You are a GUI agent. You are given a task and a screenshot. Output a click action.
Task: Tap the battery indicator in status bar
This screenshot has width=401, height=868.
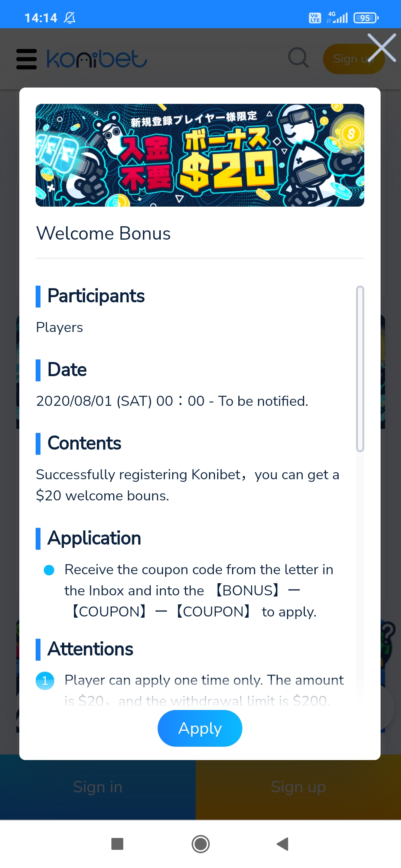(x=366, y=18)
